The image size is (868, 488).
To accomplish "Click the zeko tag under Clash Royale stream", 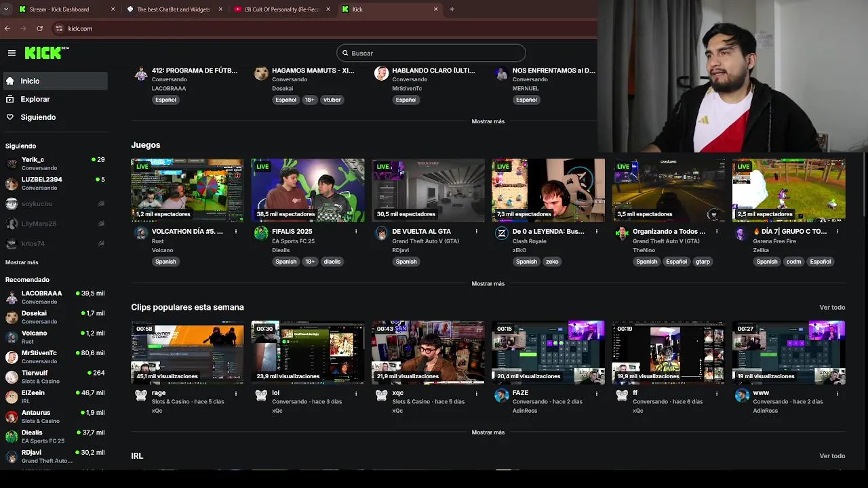I will pyautogui.click(x=552, y=262).
